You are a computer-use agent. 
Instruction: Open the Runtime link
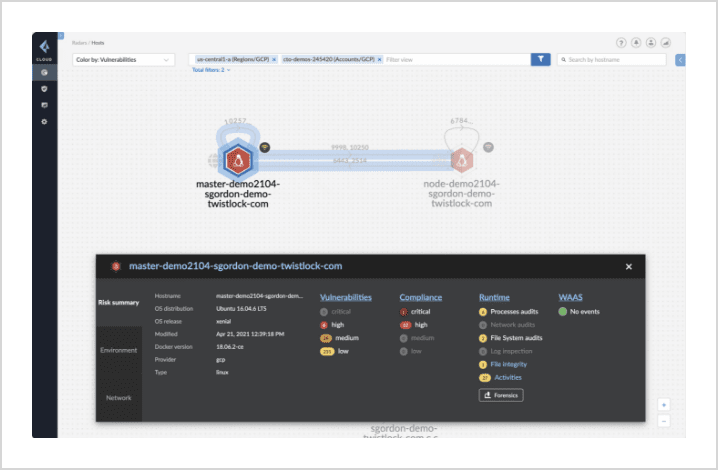(x=494, y=297)
